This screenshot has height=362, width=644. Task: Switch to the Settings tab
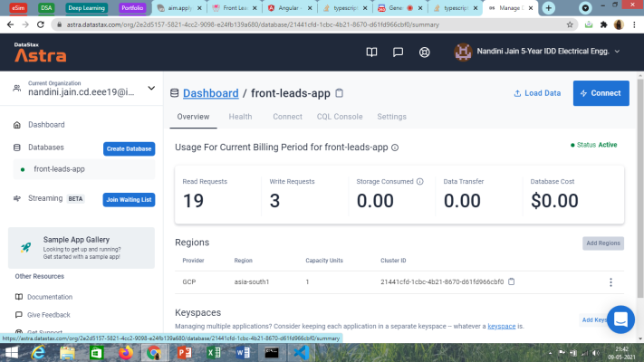pyautogui.click(x=392, y=117)
